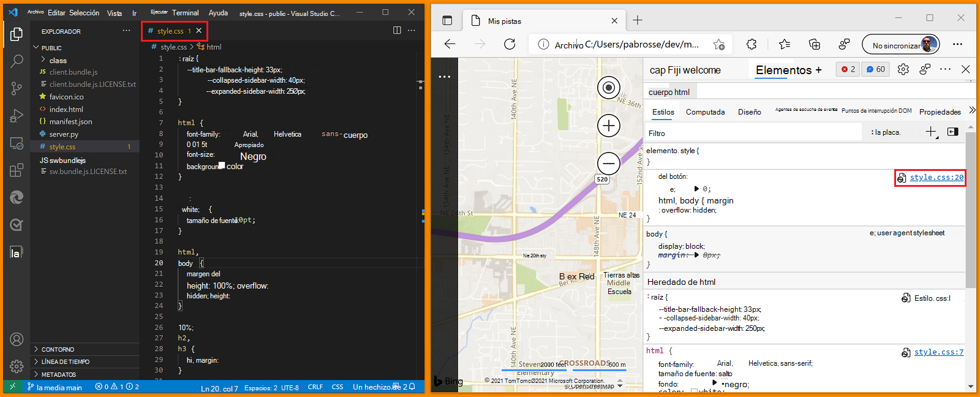The image size is (980, 397).
Task: Click the color swatch beside background-color in editor
Action: pos(222,165)
